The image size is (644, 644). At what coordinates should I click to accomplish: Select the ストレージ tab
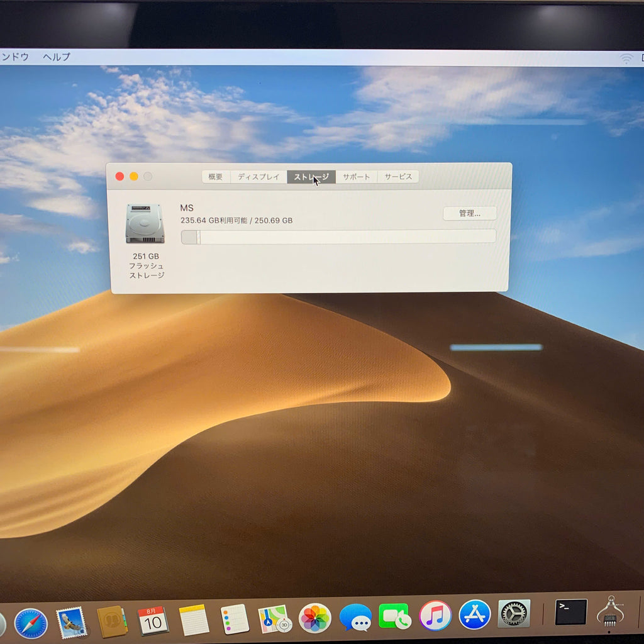pos(311,177)
